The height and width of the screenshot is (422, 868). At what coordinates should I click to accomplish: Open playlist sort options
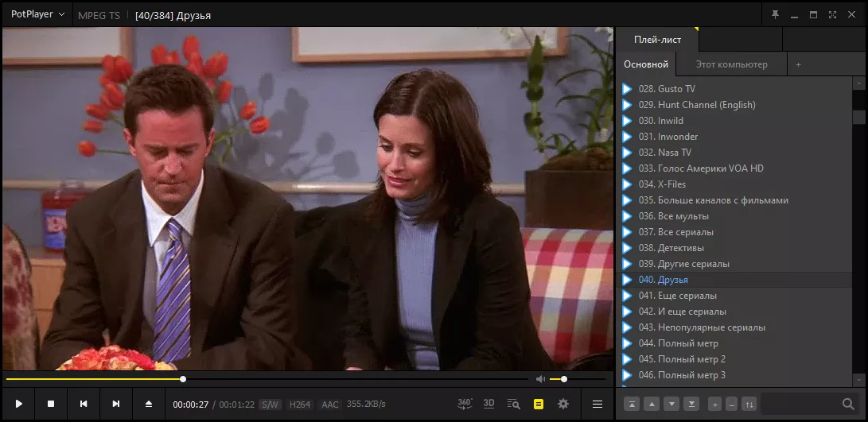click(x=749, y=405)
